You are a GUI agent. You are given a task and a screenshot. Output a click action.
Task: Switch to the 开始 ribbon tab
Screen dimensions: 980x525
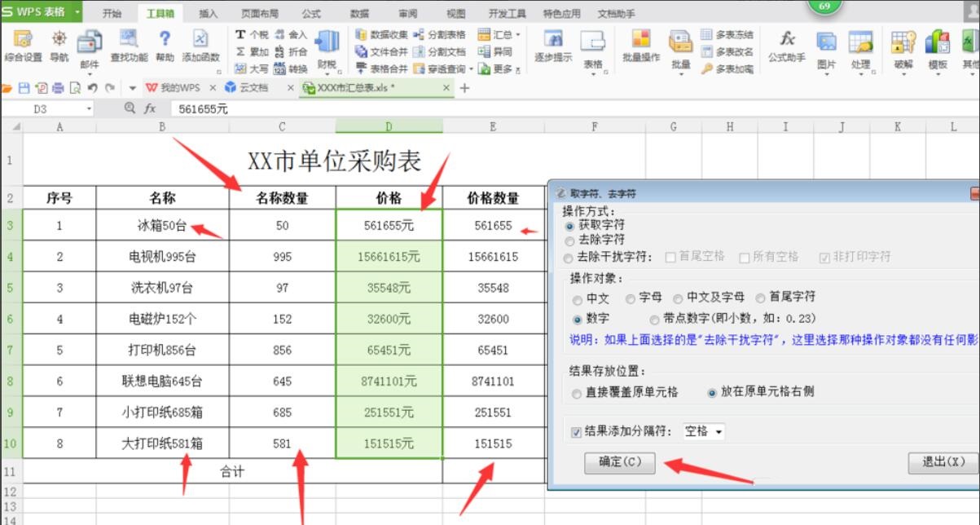coord(112,13)
